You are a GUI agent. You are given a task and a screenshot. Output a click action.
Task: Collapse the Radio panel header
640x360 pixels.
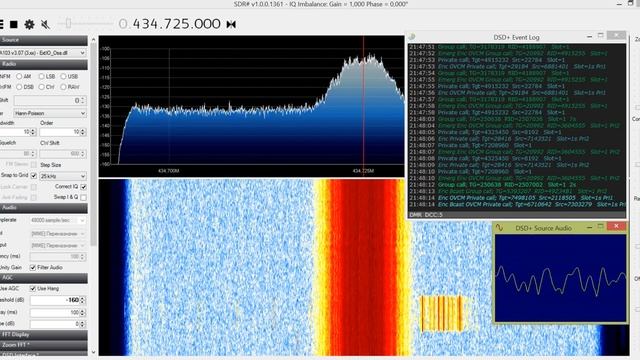(x=43, y=64)
